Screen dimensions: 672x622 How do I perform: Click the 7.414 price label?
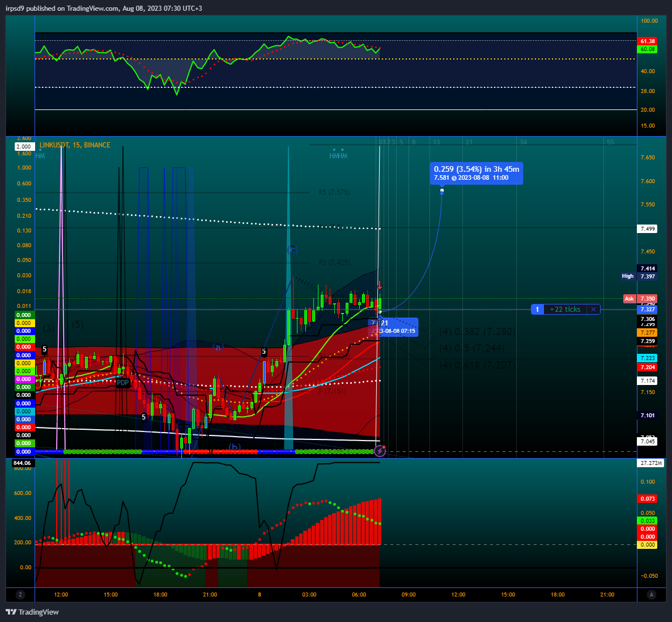[647, 269]
